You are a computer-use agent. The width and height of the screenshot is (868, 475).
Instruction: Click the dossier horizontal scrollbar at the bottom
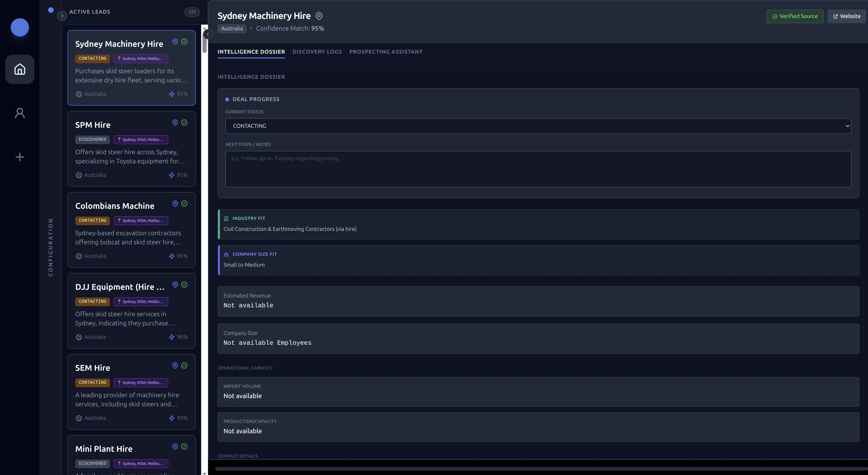coord(541,469)
